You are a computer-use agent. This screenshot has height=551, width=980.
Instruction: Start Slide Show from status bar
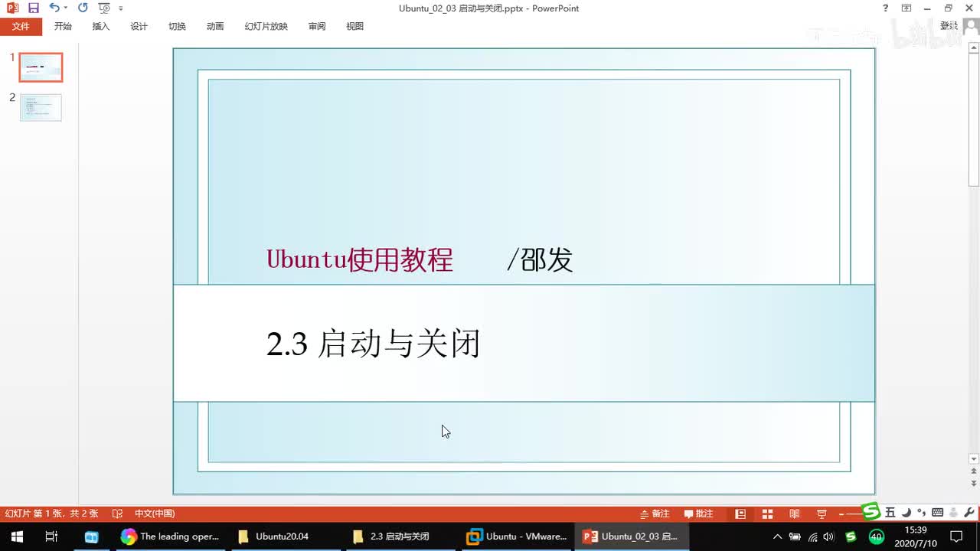point(822,514)
